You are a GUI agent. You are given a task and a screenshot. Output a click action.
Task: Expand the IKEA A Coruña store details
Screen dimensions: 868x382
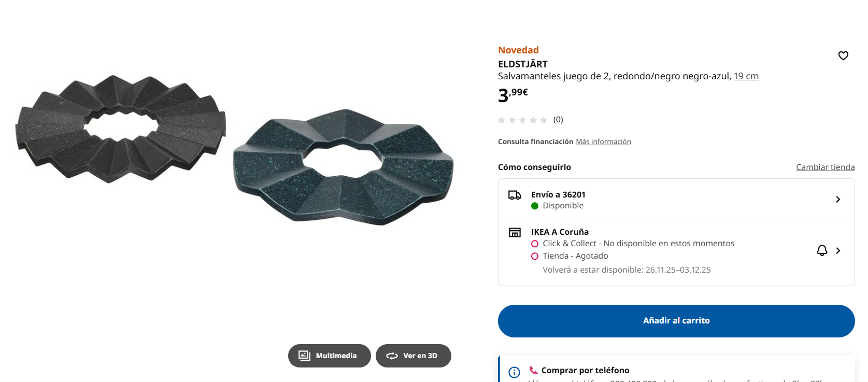coord(838,251)
